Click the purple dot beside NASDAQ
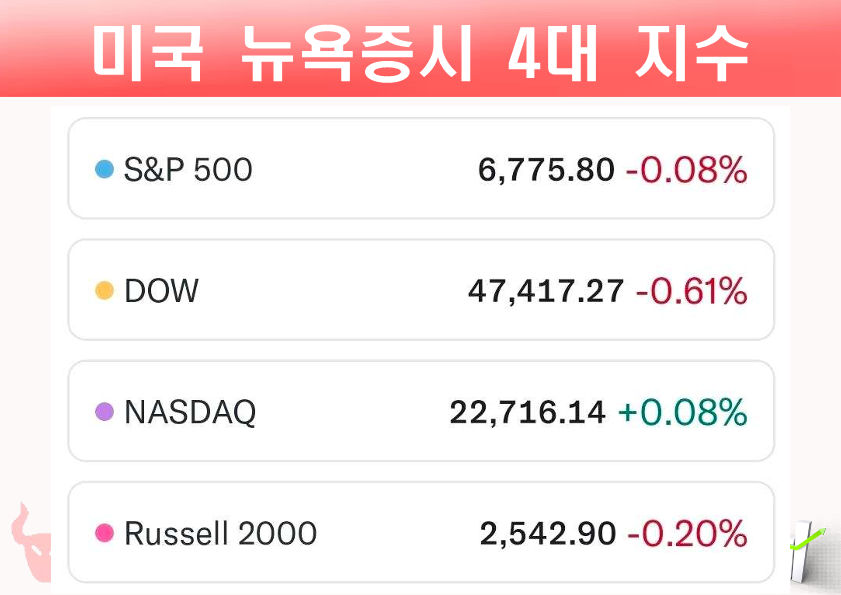 pos(104,412)
